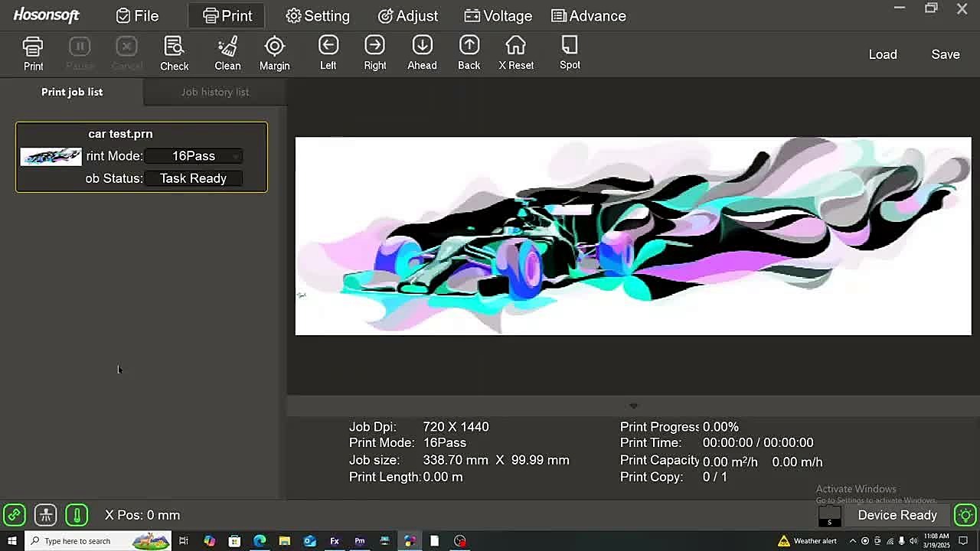Open the Advance menu
Viewport: 980px width, 551px height.
[589, 16]
